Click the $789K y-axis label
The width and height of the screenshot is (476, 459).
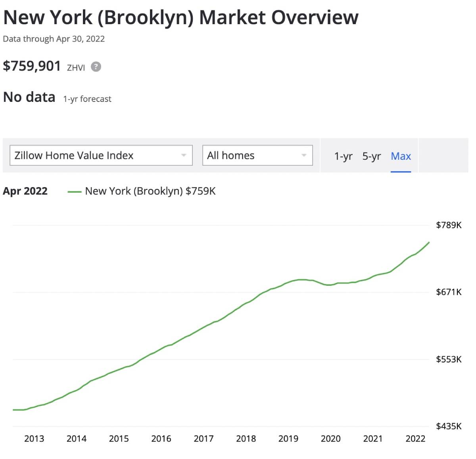pos(449,225)
